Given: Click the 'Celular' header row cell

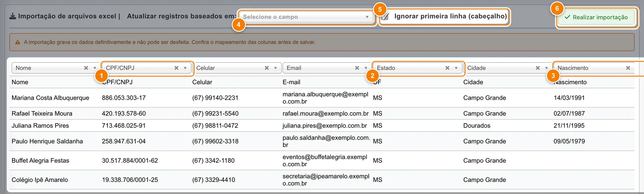Looking at the screenshot, I should pyautogui.click(x=202, y=82).
